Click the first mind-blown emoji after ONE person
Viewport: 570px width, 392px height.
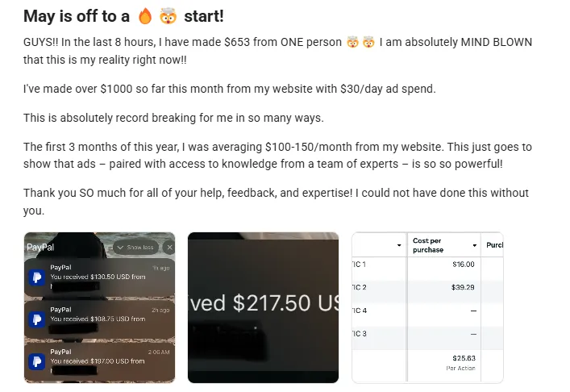[352, 42]
